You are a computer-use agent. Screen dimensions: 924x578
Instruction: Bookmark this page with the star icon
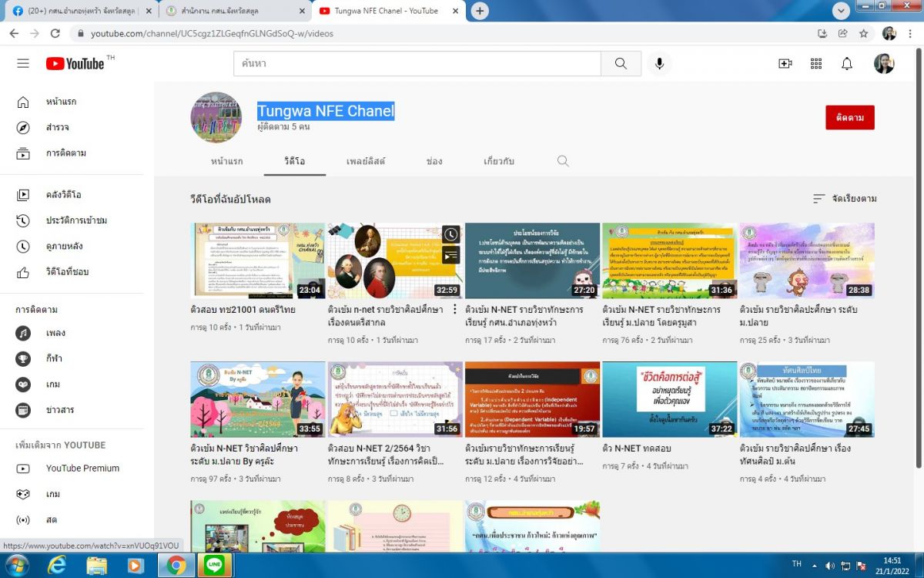pos(864,33)
